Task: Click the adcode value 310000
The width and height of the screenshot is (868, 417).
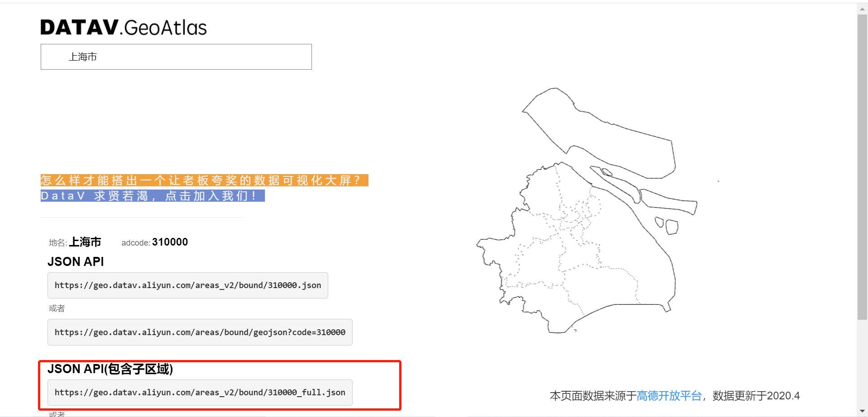Action: 170,242
